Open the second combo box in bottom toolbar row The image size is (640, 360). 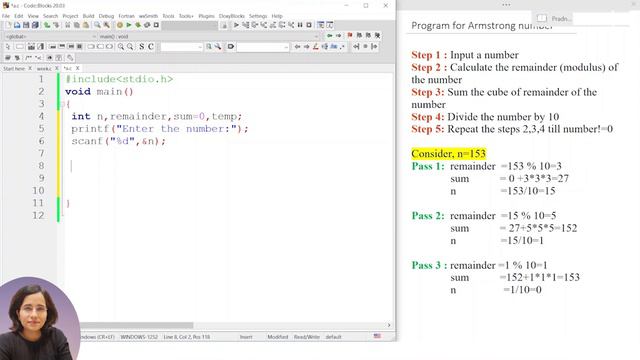(262, 47)
